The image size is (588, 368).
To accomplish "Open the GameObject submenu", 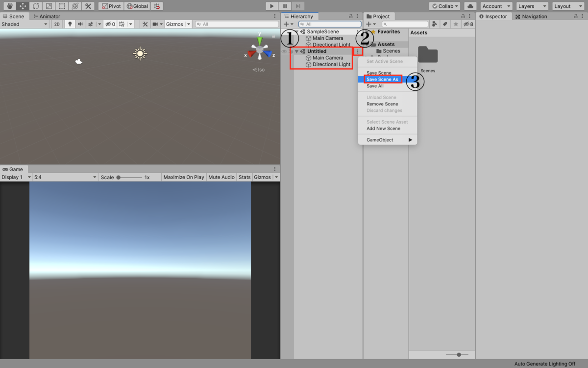I will pos(388,140).
